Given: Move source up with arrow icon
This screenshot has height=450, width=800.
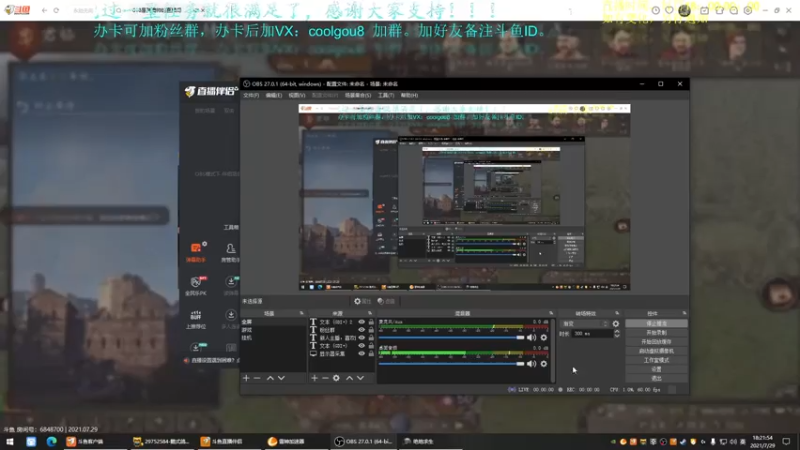Looking at the screenshot, I should tap(349, 378).
